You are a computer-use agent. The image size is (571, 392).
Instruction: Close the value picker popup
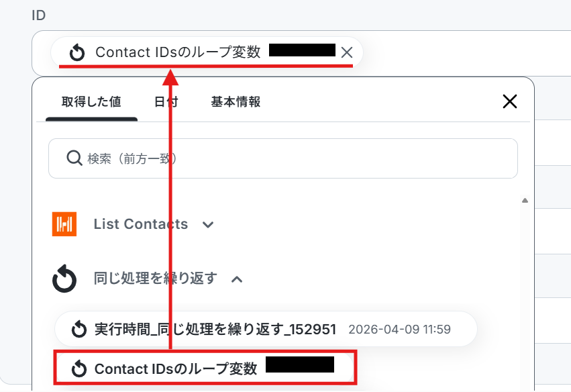click(x=510, y=101)
